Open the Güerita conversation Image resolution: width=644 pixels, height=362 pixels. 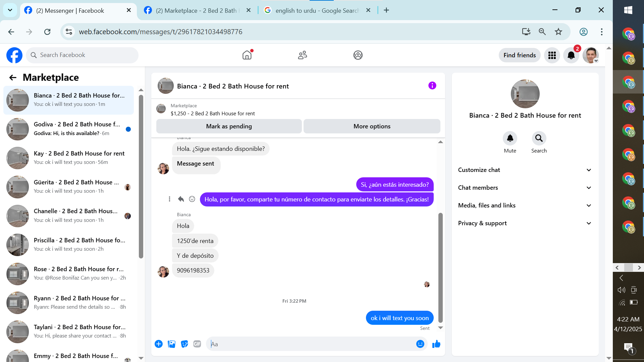tap(68, 187)
